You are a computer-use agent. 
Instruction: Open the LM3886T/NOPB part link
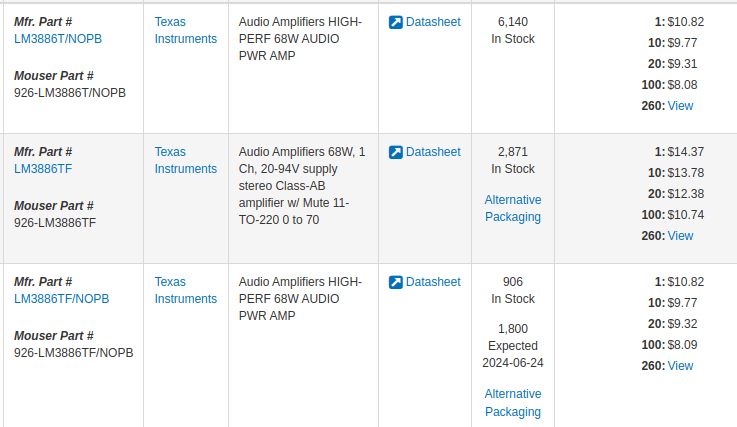pyautogui.click(x=58, y=39)
